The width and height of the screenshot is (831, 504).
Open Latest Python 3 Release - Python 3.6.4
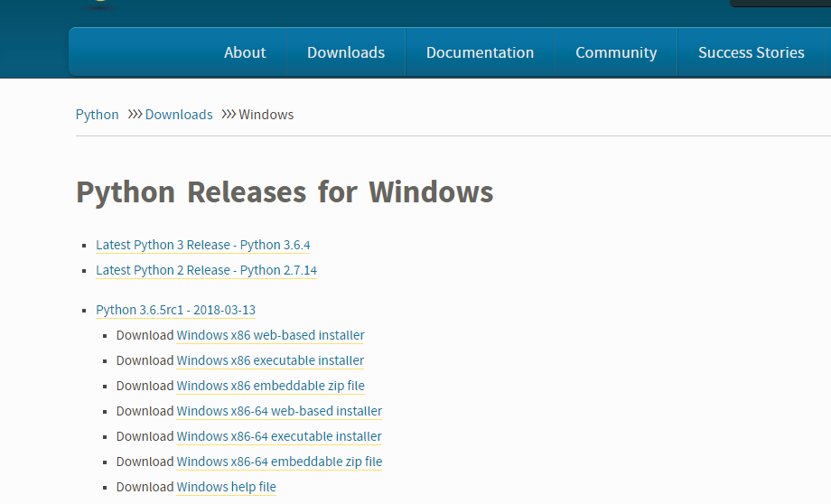click(203, 245)
